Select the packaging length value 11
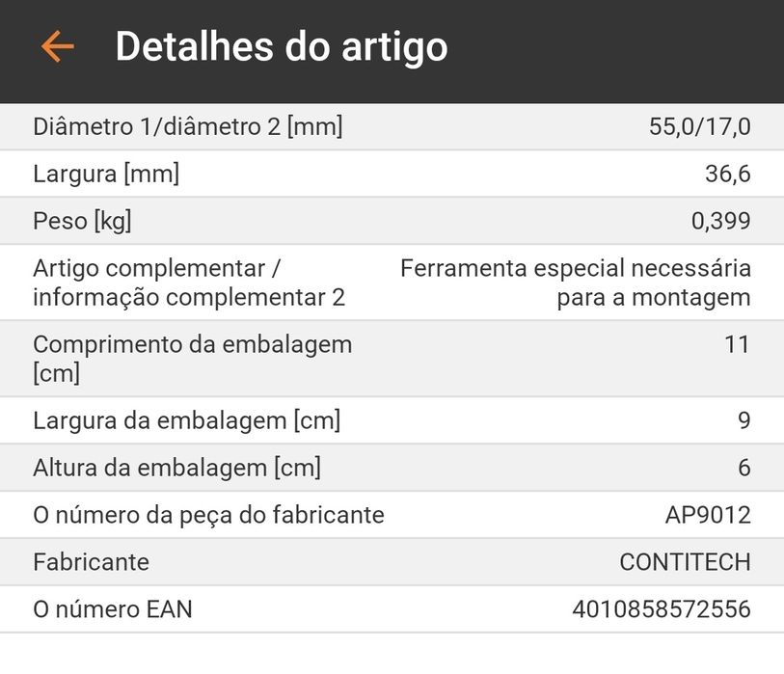The height and width of the screenshot is (674, 784). 737,344
